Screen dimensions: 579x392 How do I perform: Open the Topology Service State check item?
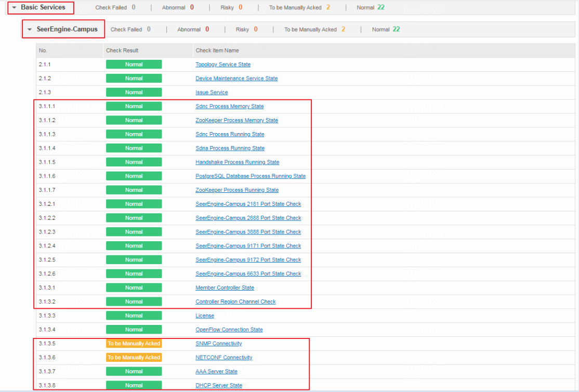[223, 64]
